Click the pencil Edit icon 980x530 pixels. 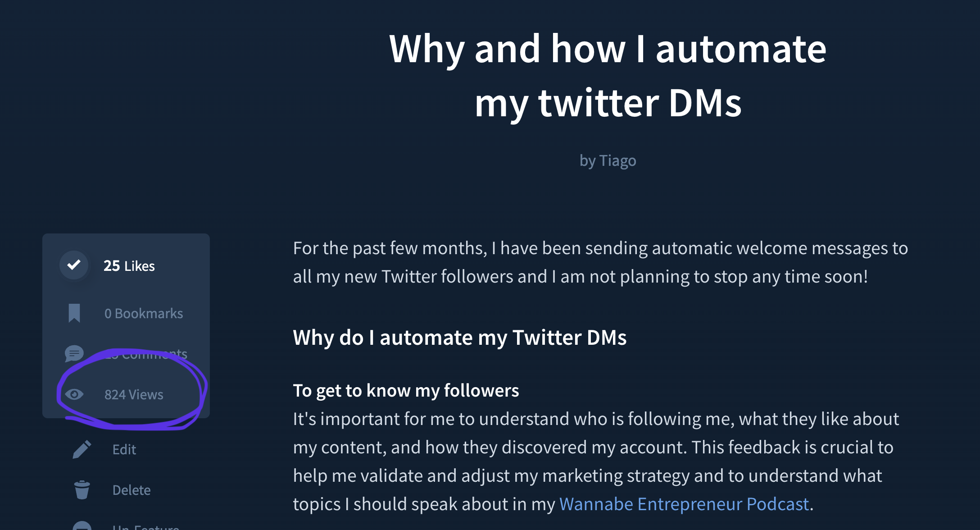click(x=82, y=449)
